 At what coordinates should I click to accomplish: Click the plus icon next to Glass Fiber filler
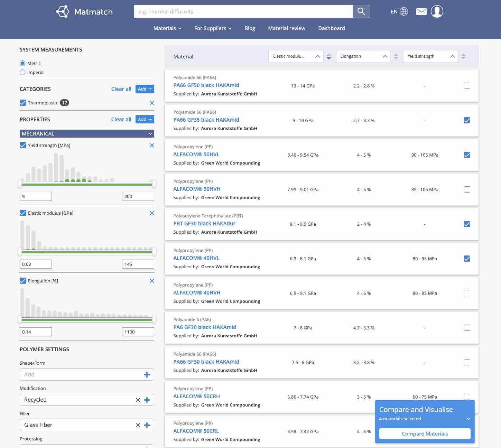click(x=147, y=425)
